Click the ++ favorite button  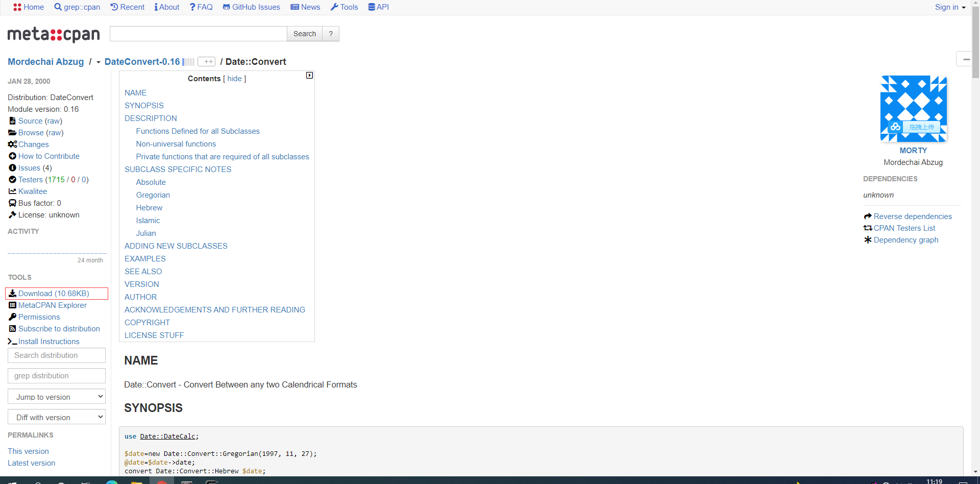point(207,62)
